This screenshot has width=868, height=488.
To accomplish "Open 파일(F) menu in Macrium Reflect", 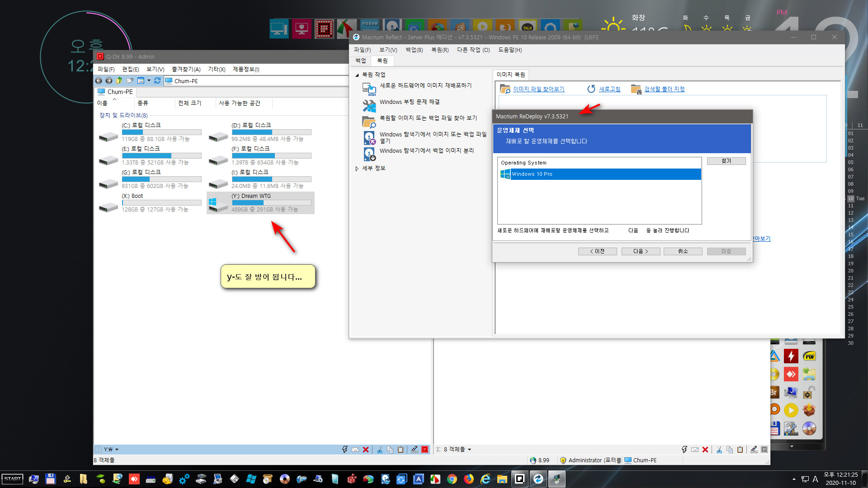I will (363, 50).
